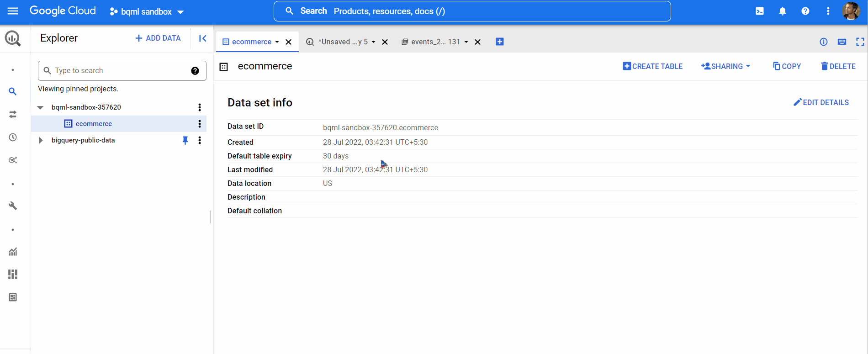Viewport: 868px width, 354px height.
Task: Open the SHARING dropdown
Action: point(726,66)
